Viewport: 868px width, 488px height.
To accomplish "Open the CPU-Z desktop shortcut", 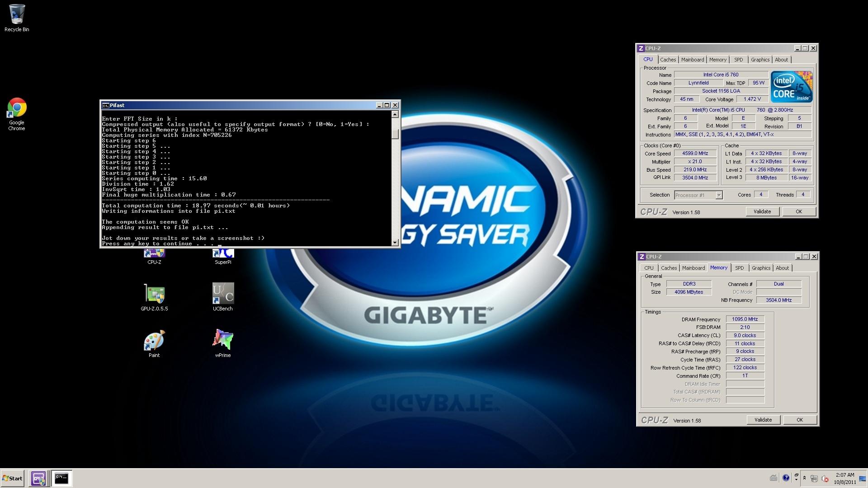I will [x=154, y=256].
